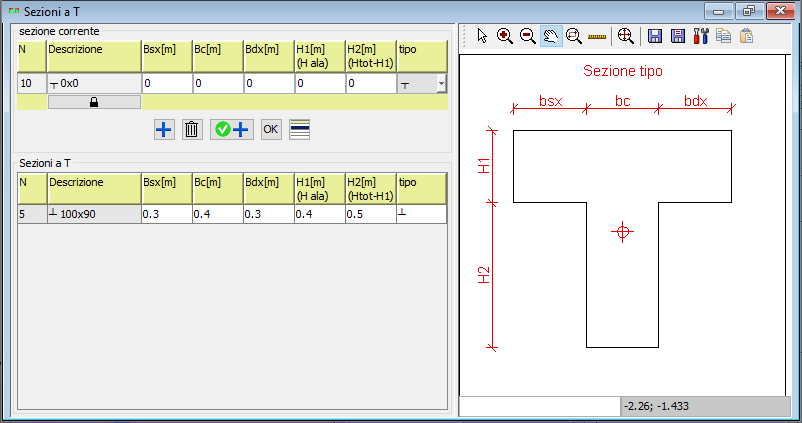Viewport: 802px width, 423px height.
Task: Select the zoom window tool
Action: (574, 36)
